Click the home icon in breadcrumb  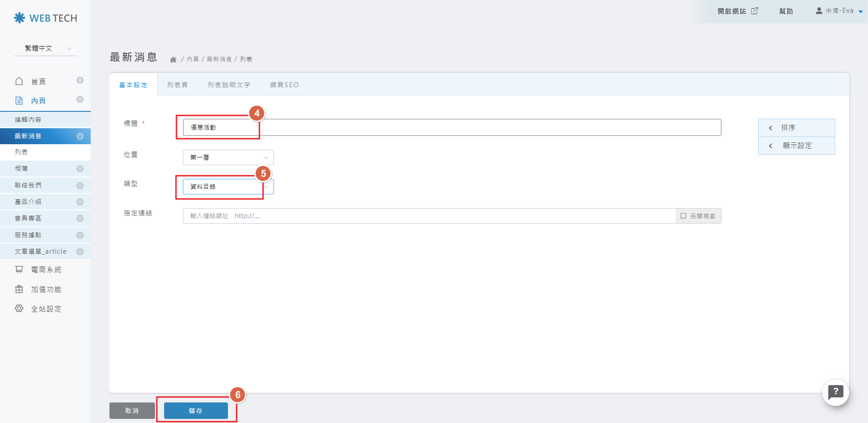(173, 60)
